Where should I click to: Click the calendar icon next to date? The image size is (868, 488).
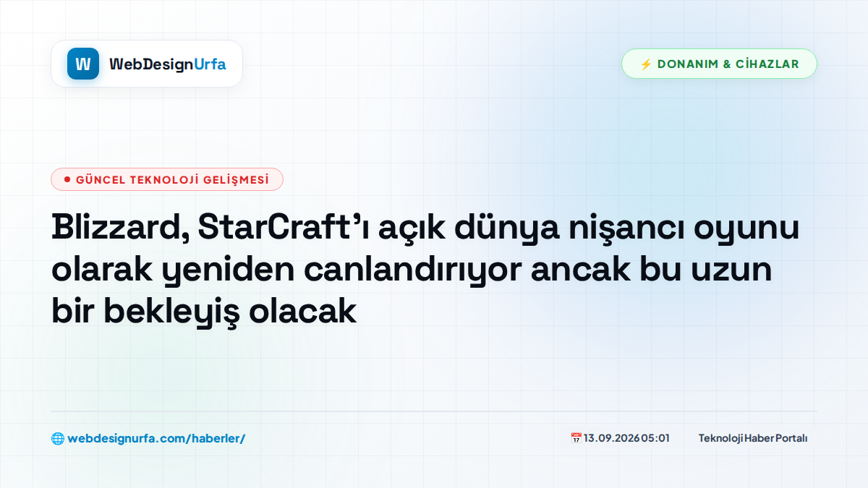pyautogui.click(x=576, y=437)
